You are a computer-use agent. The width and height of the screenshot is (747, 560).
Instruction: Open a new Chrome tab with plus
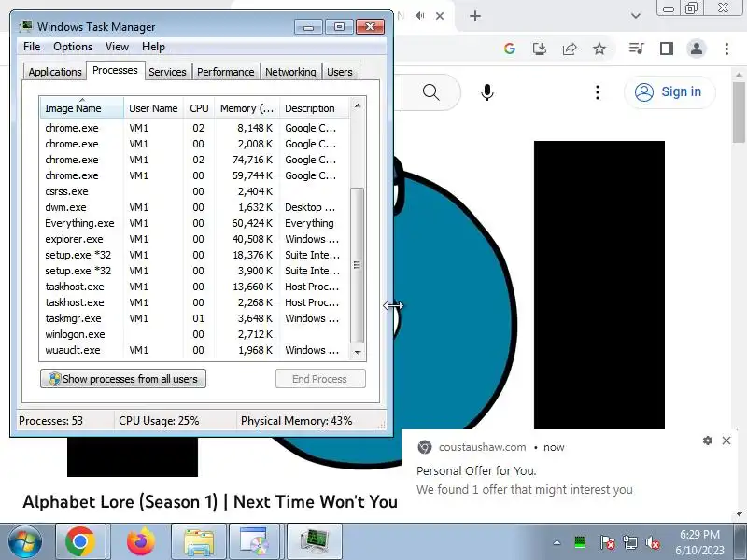point(475,16)
